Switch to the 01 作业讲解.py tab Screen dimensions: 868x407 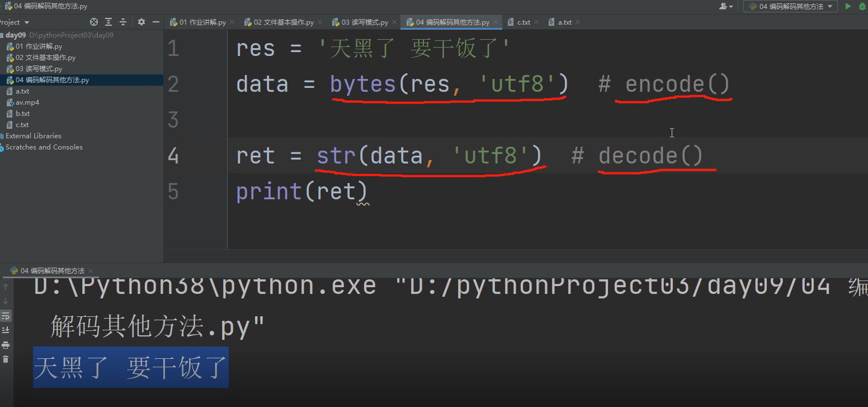coord(202,22)
